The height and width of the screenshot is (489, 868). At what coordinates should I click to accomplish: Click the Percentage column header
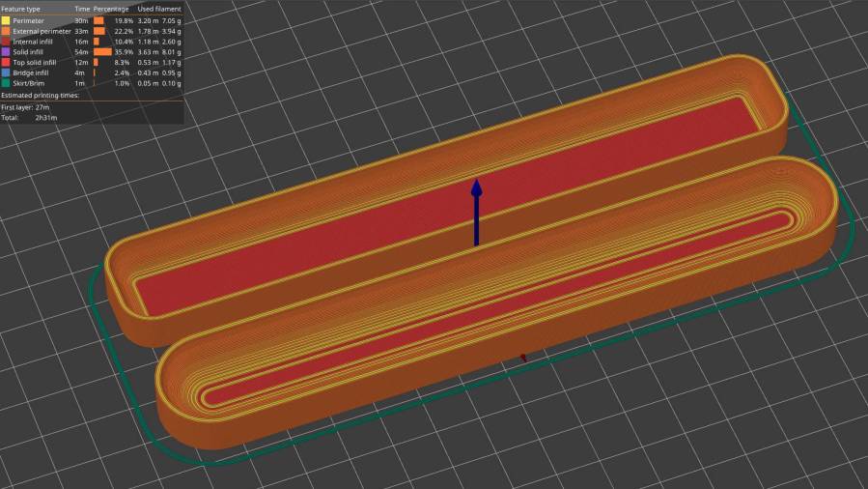click(111, 9)
